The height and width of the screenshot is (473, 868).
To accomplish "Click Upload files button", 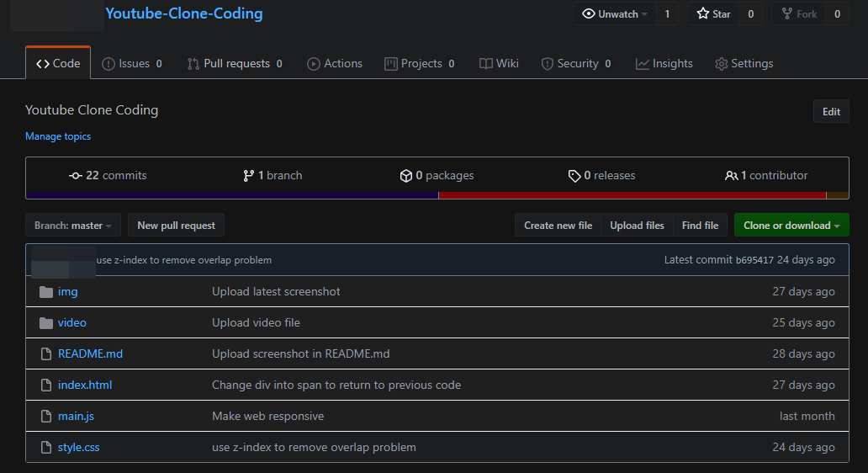I will pyautogui.click(x=637, y=226).
